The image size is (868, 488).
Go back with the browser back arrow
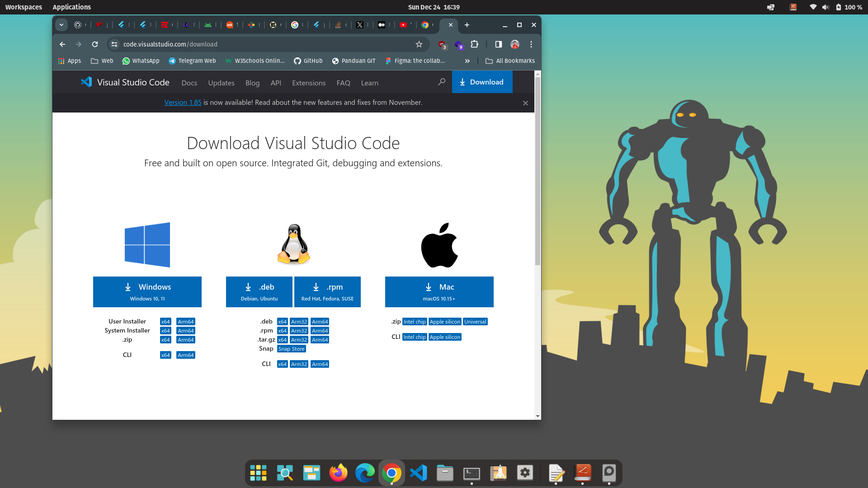(x=62, y=44)
